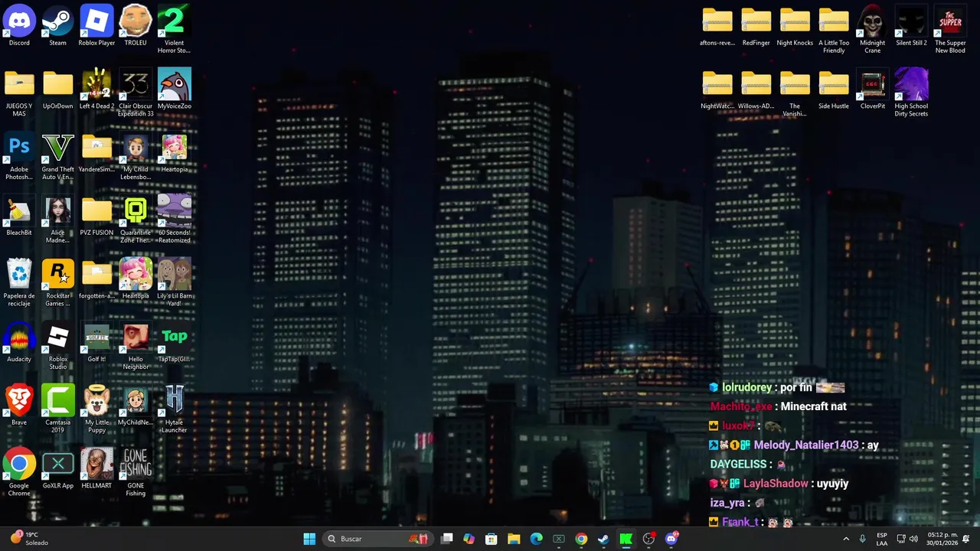Launch Audacity desktop shortcut
The image size is (980, 551).
(x=19, y=343)
